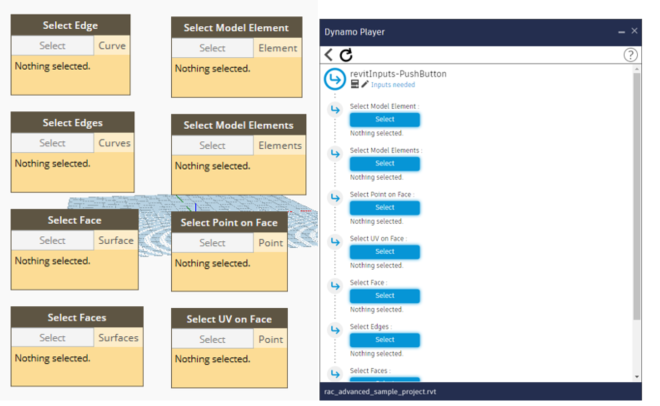The height and width of the screenshot is (406, 660).
Task: Click the revitInputs-PushButton script name
Action: tap(398, 74)
